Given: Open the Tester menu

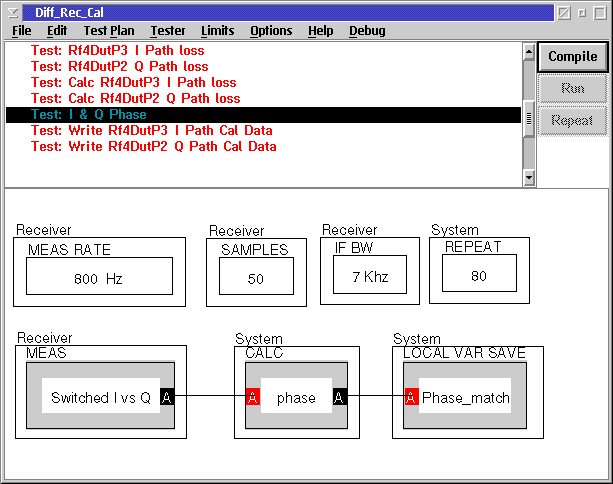Looking at the screenshot, I should click(x=168, y=30).
